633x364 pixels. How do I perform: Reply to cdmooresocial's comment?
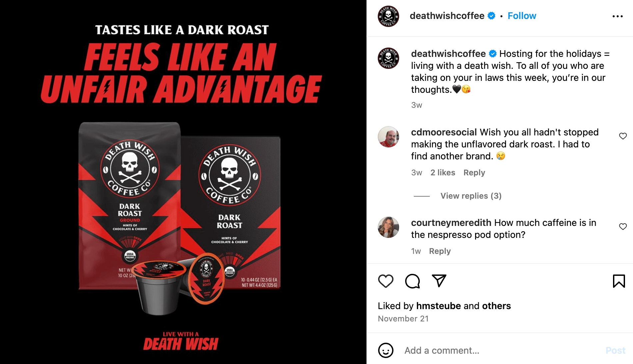click(x=474, y=173)
